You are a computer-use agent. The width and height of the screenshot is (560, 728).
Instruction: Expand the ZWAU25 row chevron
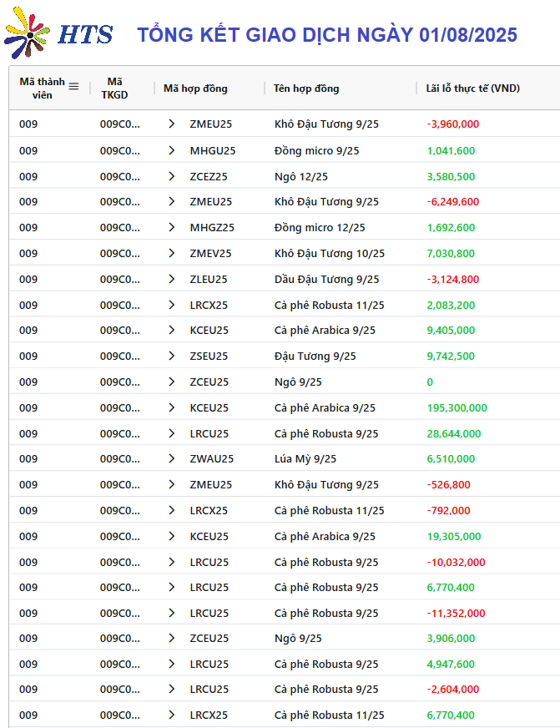(172, 458)
